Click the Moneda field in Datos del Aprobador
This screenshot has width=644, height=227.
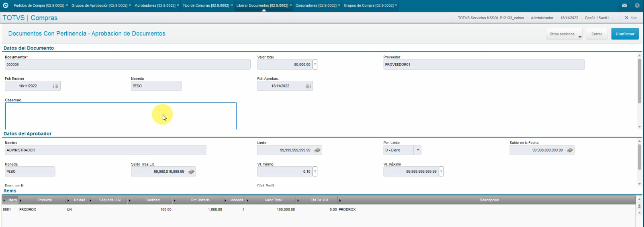(x=30, y=172)
